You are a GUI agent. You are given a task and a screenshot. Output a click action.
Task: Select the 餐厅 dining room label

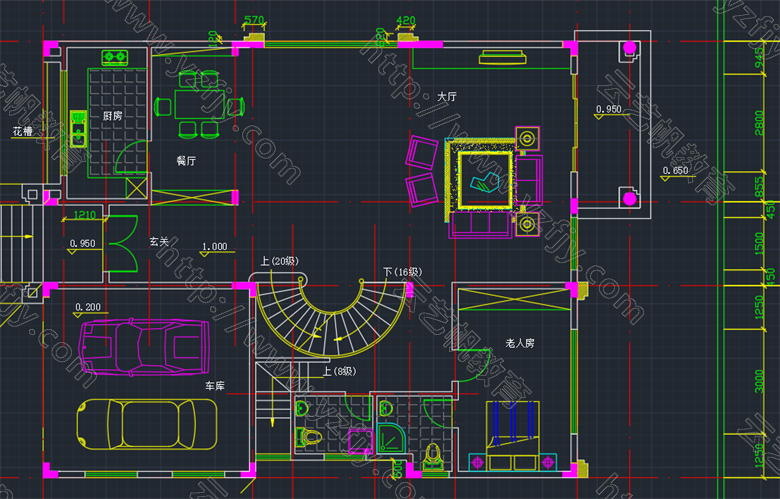coord(186,160)
